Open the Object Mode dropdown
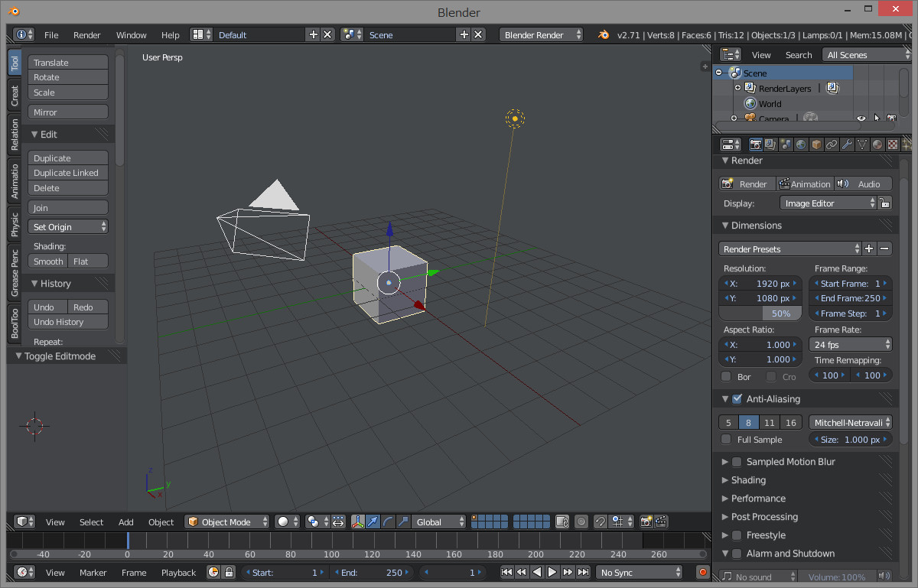 tap(227, 521)
